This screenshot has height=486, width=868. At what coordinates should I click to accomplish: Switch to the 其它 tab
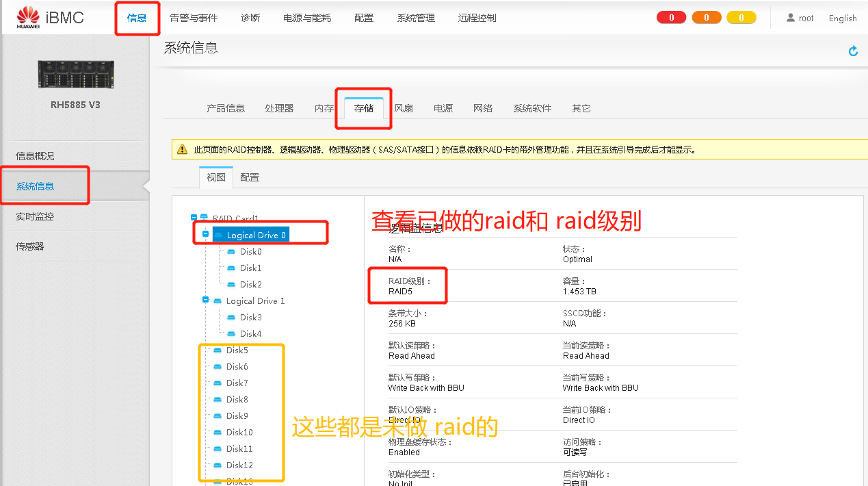pyautogui.click(x=581, y=108)
